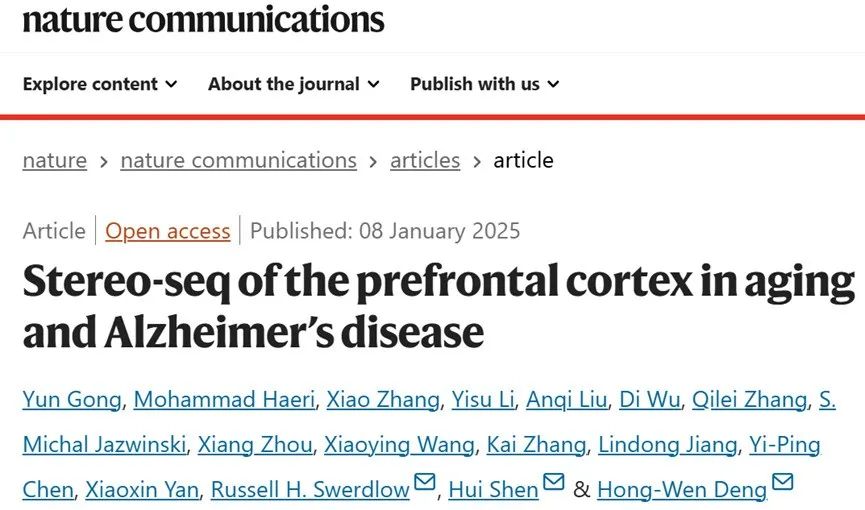Navigate to nature communications breadcrumb

click(x=238, y=160)
